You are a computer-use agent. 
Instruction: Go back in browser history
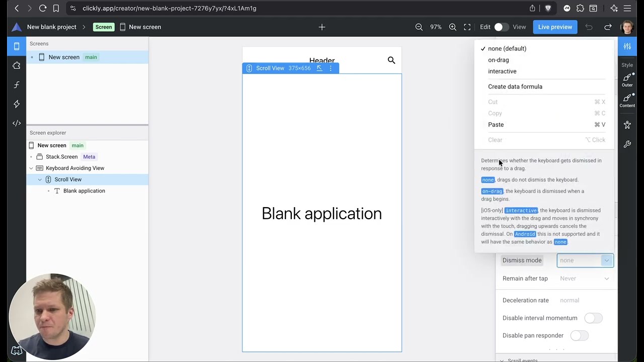pyautogui.click(x=17, y=8)
